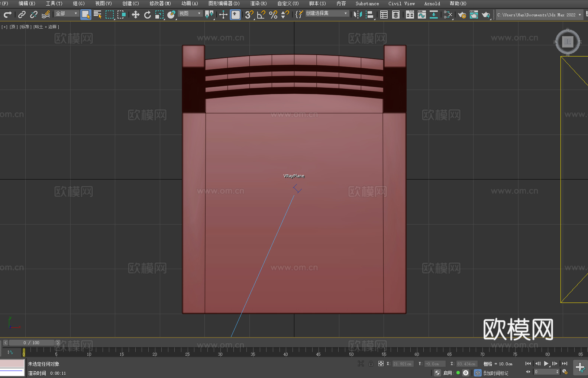Image resolution: width=588 pixels, height=378 pixels.
Task: Toggle 3D Snaps
Action: [249, 14]
